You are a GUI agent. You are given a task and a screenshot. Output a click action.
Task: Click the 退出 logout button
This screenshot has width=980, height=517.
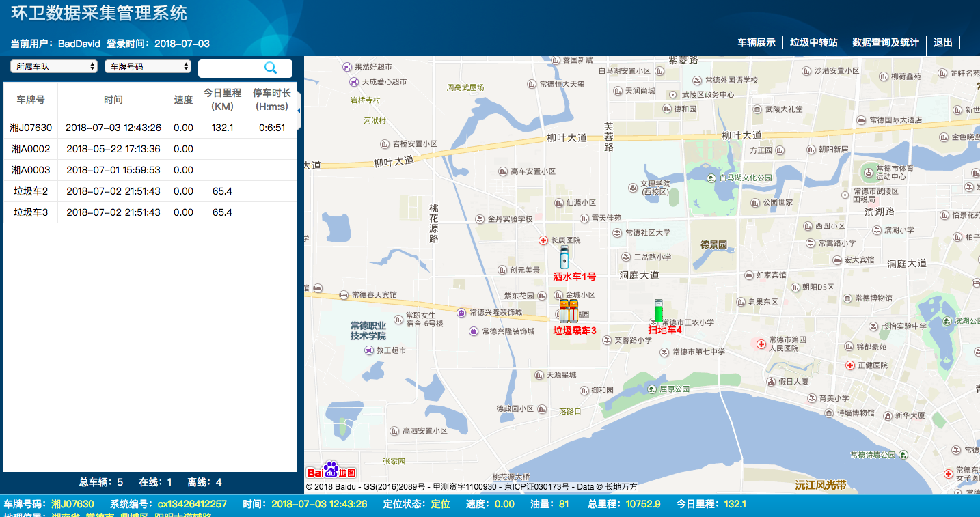[943, 42]
